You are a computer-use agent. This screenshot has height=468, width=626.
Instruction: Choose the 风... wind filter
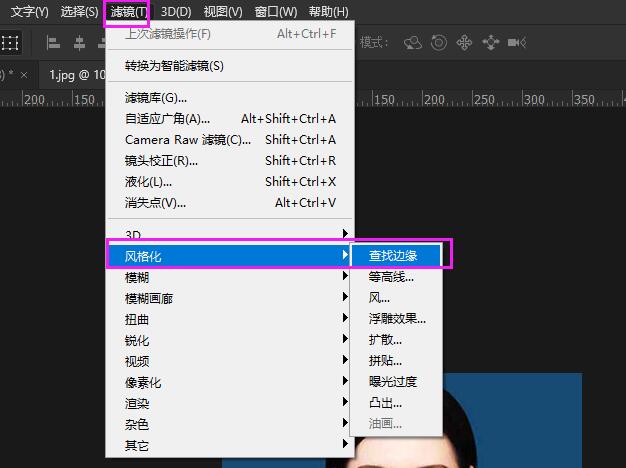click(x=396, y=297)
